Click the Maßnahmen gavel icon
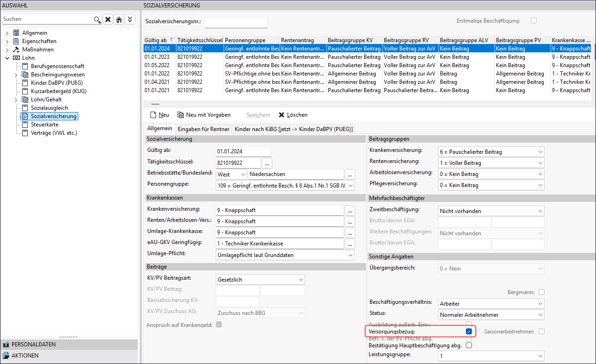 (16, 50)
